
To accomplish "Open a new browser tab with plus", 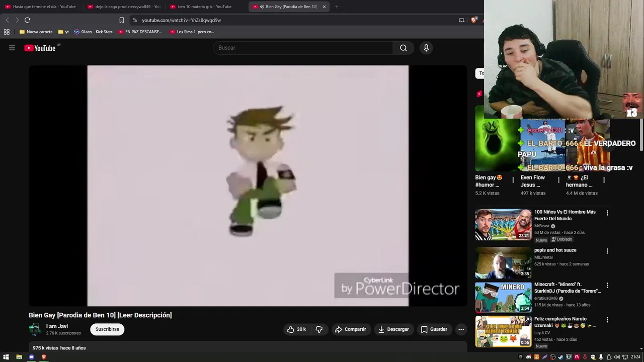I will point(337,7).
